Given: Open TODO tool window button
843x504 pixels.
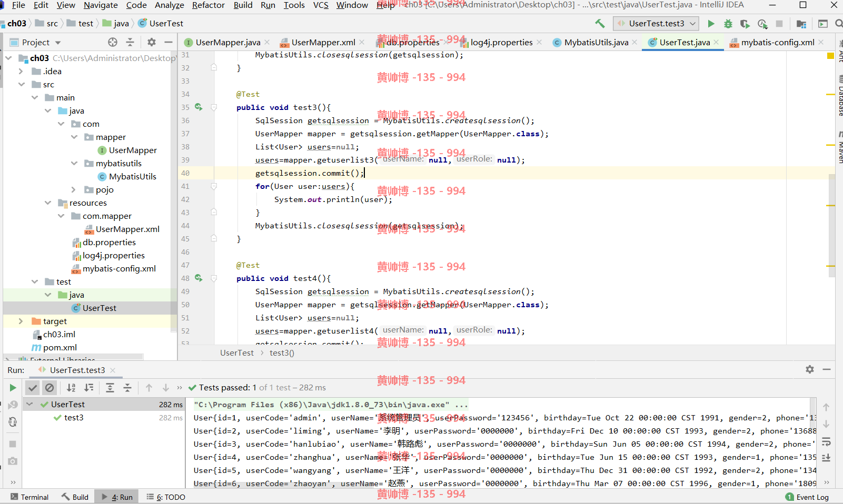Looking at the screenshot, I should tap(166, 497).
